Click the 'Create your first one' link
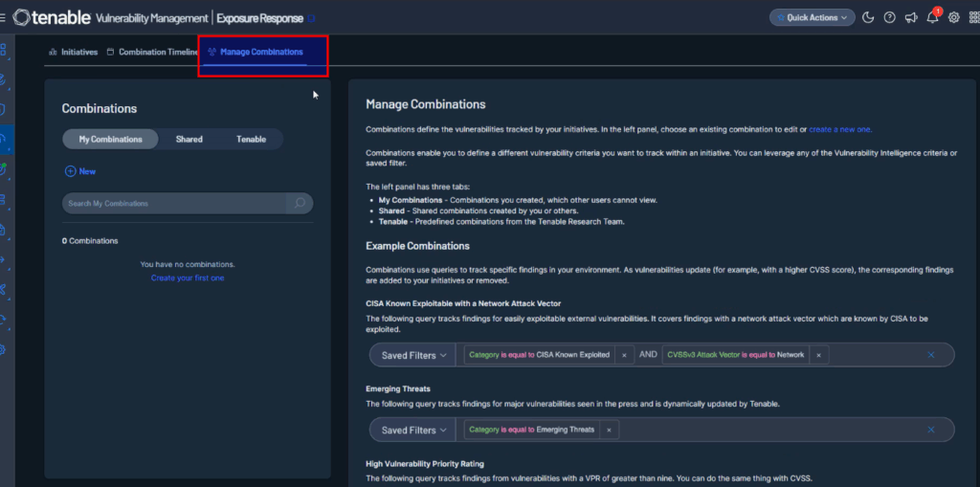This screenshot has width=980, height=487. coord(188,277)
